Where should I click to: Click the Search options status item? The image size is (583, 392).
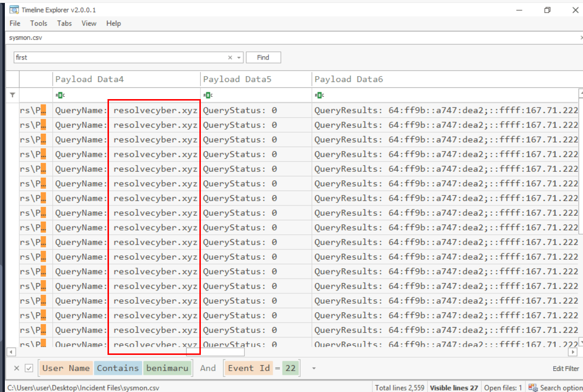point(556,388)
